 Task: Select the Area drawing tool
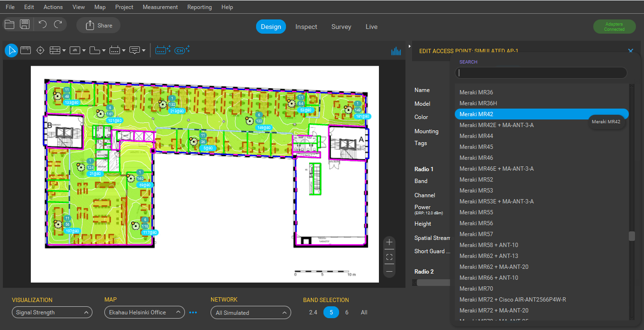click(x=95, y=50)
